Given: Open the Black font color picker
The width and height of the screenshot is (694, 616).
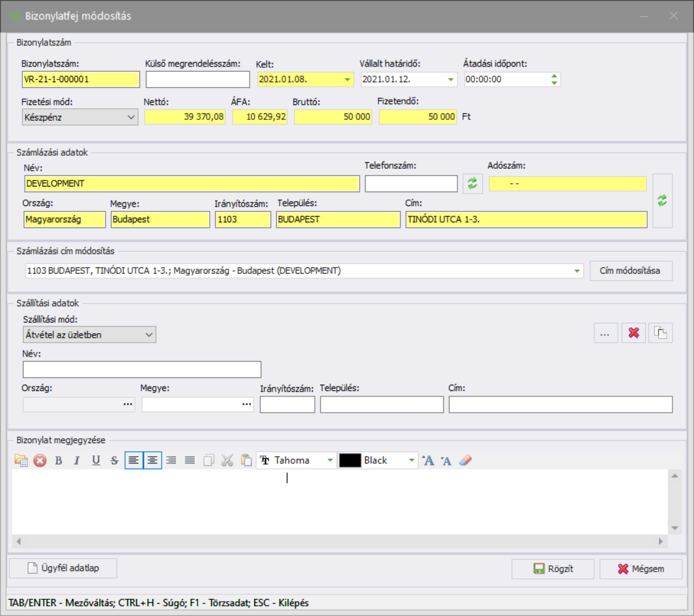Looking at the screenshot, I should click(x=411, y=460).
